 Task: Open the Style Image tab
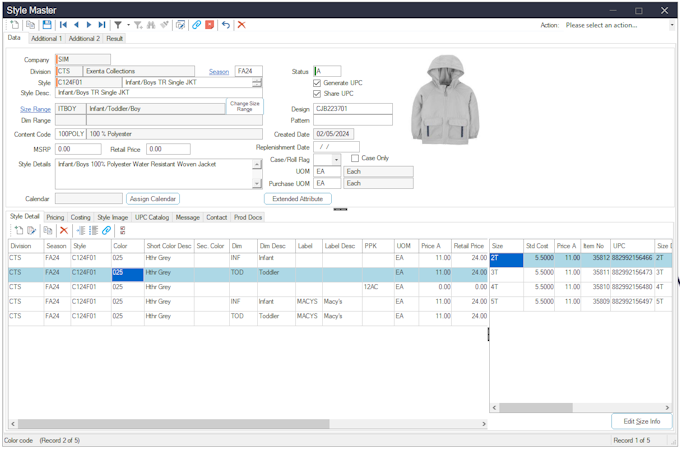113,217
